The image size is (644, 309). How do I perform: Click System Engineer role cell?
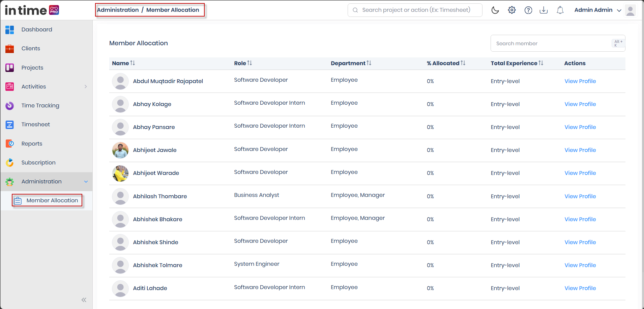(257, 264)
